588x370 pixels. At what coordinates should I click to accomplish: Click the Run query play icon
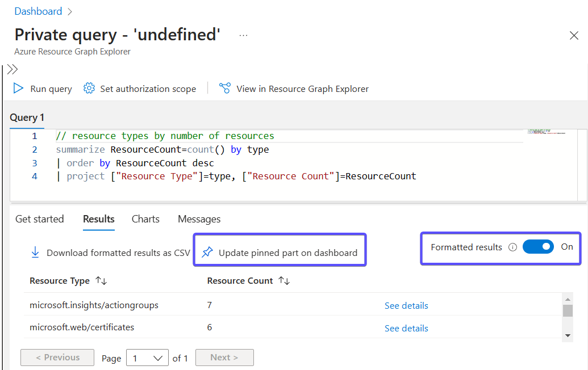(x=18, y=89)
